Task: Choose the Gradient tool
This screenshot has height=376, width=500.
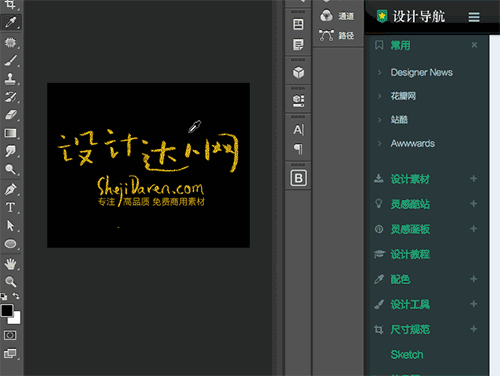Action: click(x=11, y=133)
